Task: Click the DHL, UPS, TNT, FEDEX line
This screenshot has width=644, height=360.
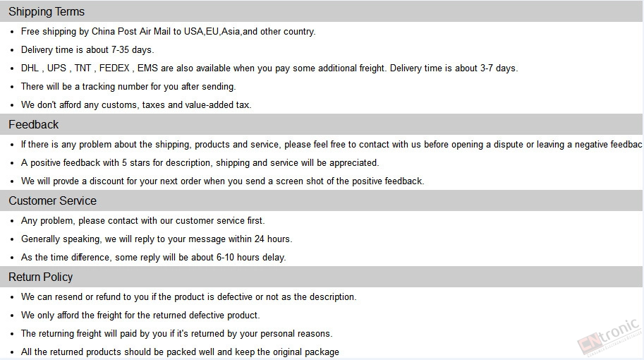Action: [269, 68]
